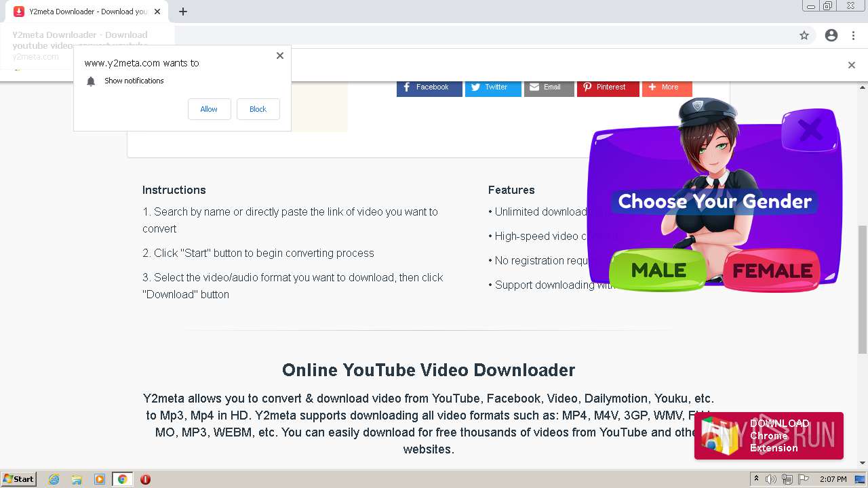Viewport: 868px width, 488px height.
Task: Launch Internet Explorer from taskbar
Action: point(54,479)
